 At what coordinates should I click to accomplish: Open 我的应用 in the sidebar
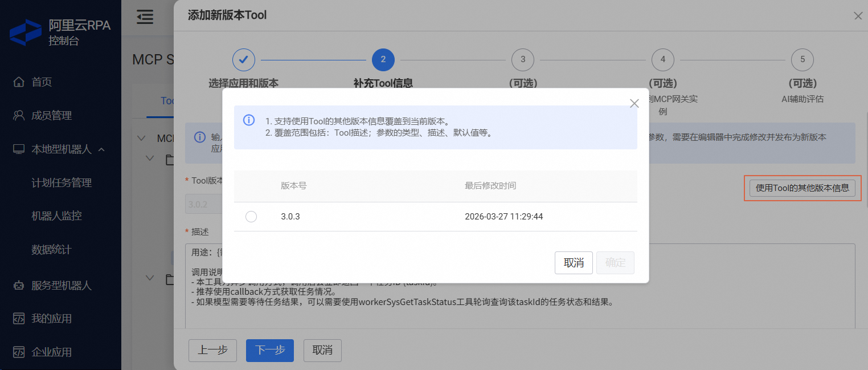pos(51,319)
